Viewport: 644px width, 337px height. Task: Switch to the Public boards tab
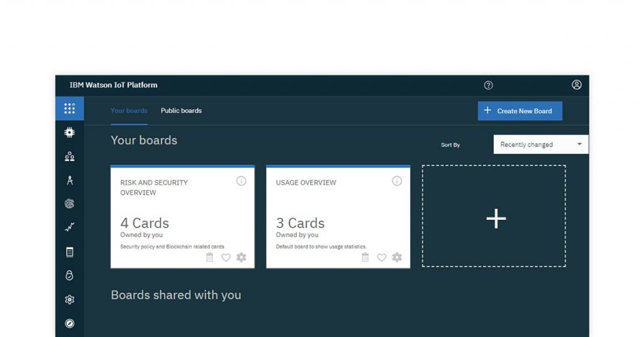181,111
